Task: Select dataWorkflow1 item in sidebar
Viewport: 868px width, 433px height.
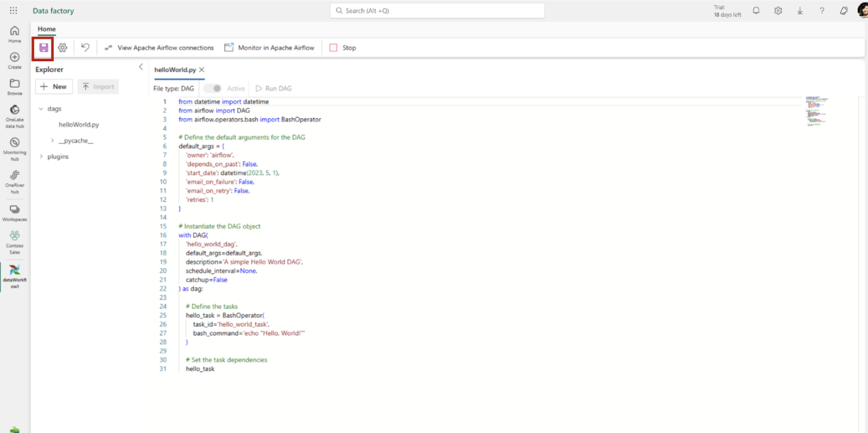Action: [15, 277]
